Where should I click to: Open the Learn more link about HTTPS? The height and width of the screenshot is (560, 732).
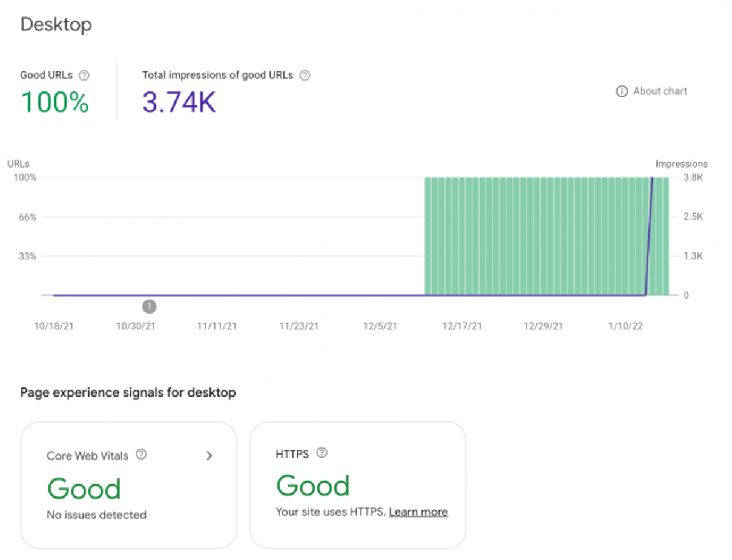418,512
